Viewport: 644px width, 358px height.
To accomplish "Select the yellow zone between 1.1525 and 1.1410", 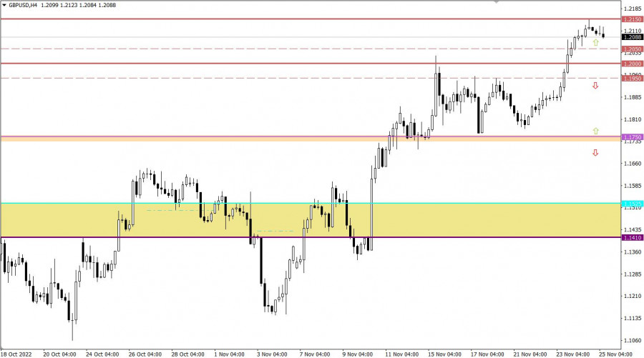I will [x=311, y=220].
